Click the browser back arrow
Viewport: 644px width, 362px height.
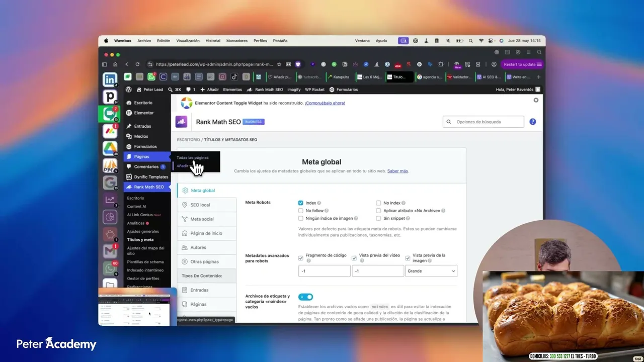tap(127, 64)
